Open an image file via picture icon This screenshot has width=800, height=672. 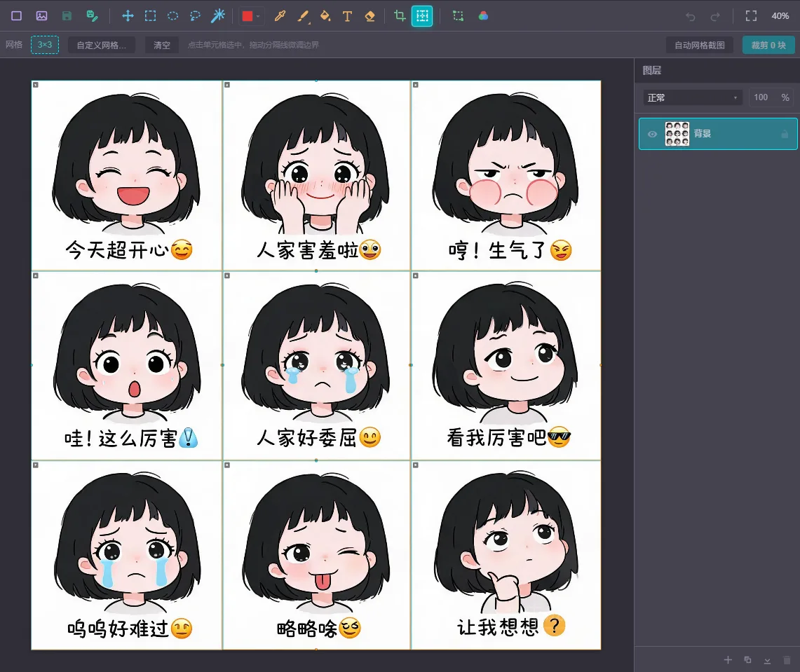(42, 16)
